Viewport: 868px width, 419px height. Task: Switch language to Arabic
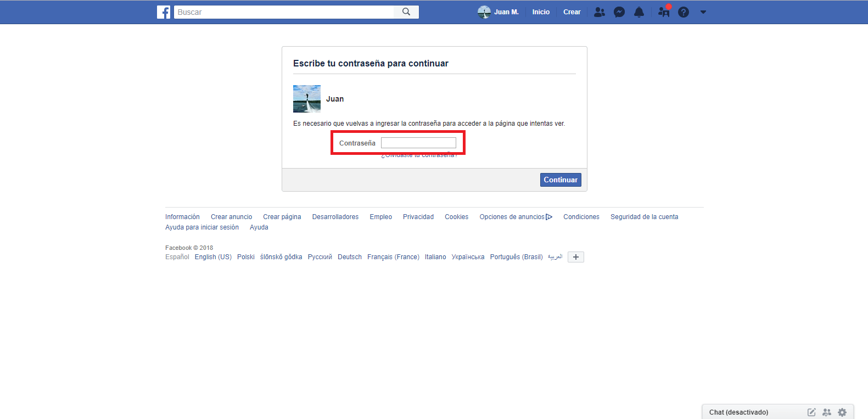point(555,257)
